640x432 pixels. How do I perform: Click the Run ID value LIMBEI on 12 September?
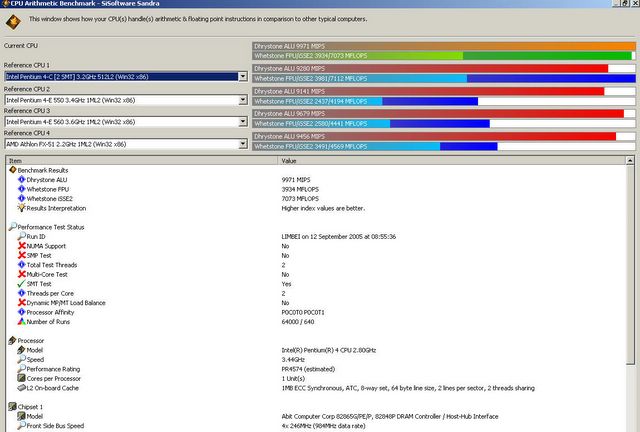[x=339, y=236]
